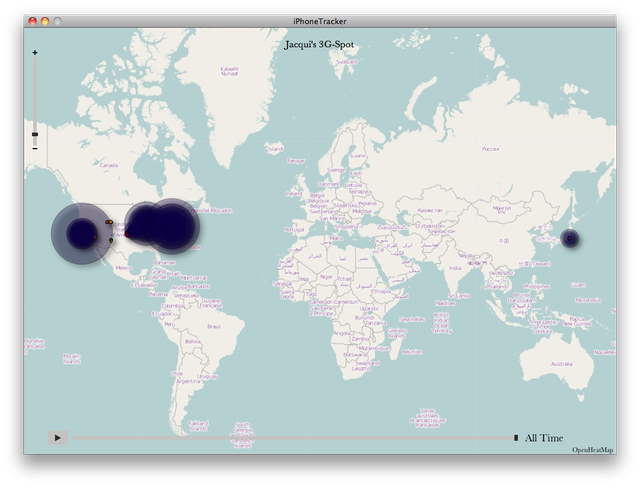Click the Brasil map label
This screenshot has height=487, width=640.
(214, 327)
